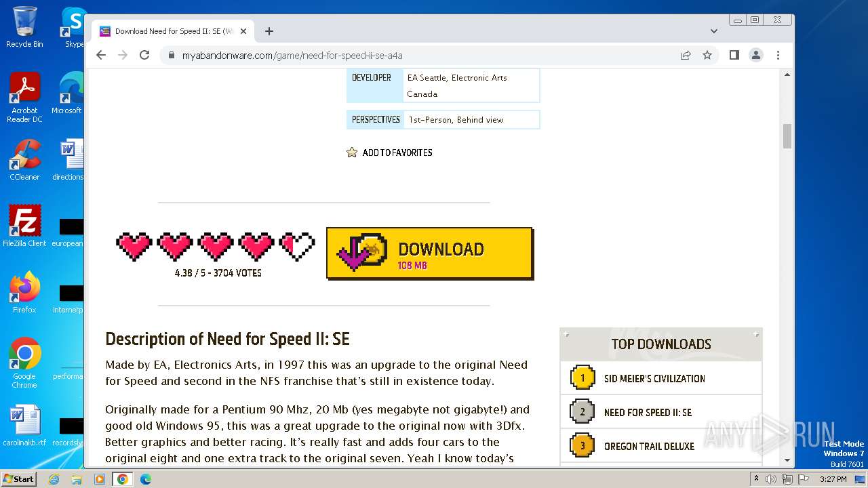Click the fifth rating heart
Viewport: 868px width, 488px height.
pyautogui.click(x=297, y=247)
